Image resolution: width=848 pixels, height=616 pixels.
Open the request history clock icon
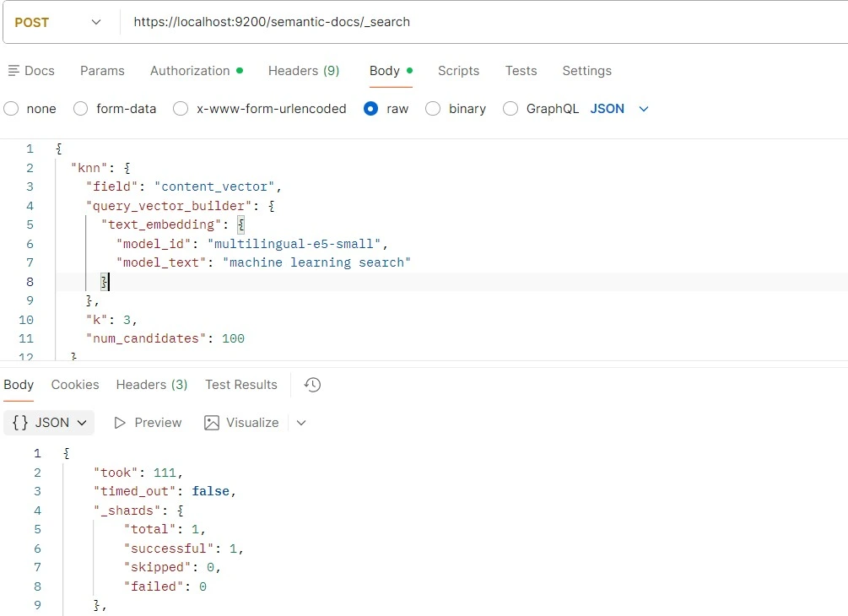[311, 384]
